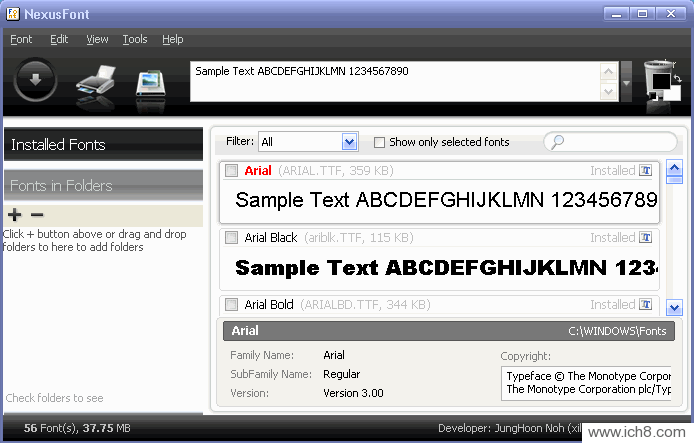Click the minus icon to remove folder
Viewport: 694px width, 443px height.
(x=37, y=215)
